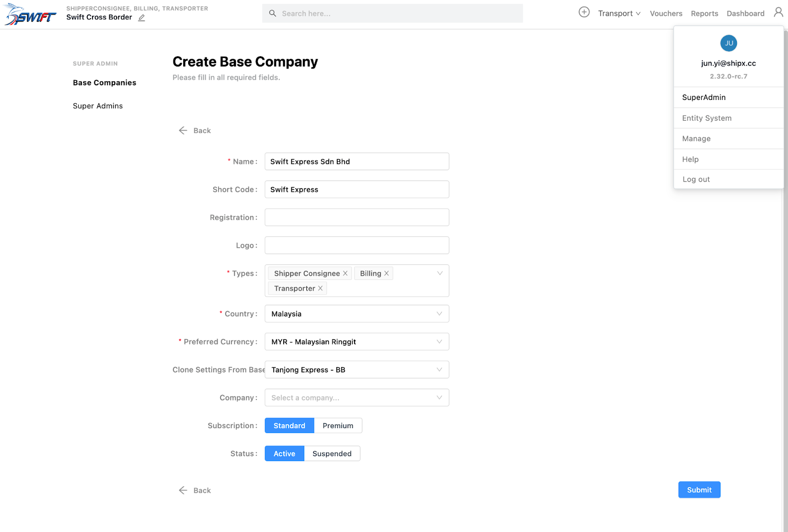Open the Vouchers page
This screenshot has width=788, height=532.
click(666, 13)
